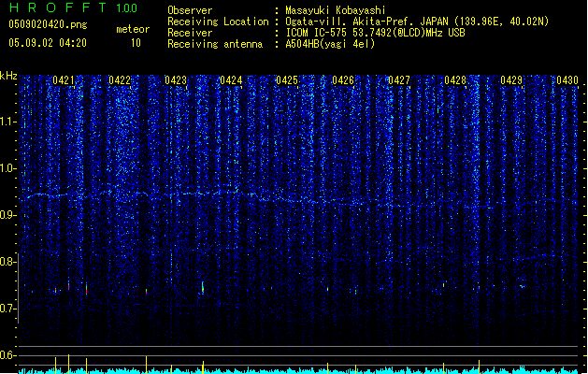Click the meteor label

click(133, 29)
